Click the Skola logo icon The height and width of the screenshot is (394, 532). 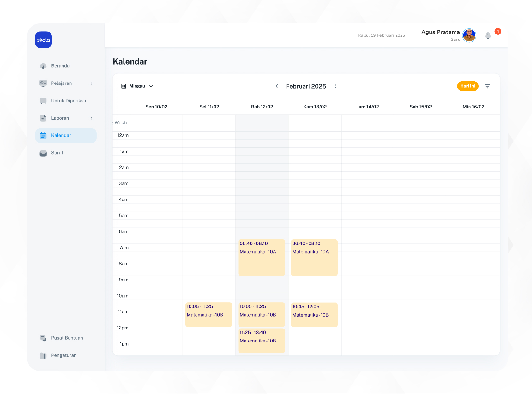44,40
